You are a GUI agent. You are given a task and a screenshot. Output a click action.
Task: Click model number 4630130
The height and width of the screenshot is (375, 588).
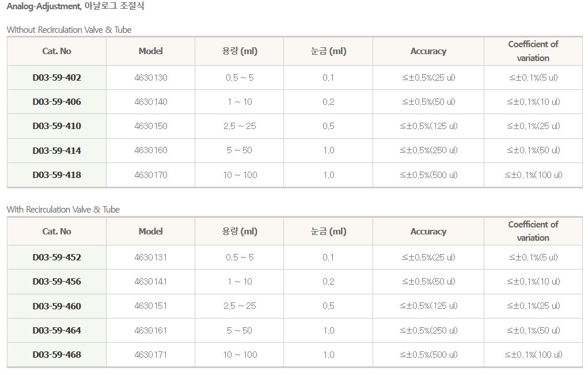coord(151,77)
